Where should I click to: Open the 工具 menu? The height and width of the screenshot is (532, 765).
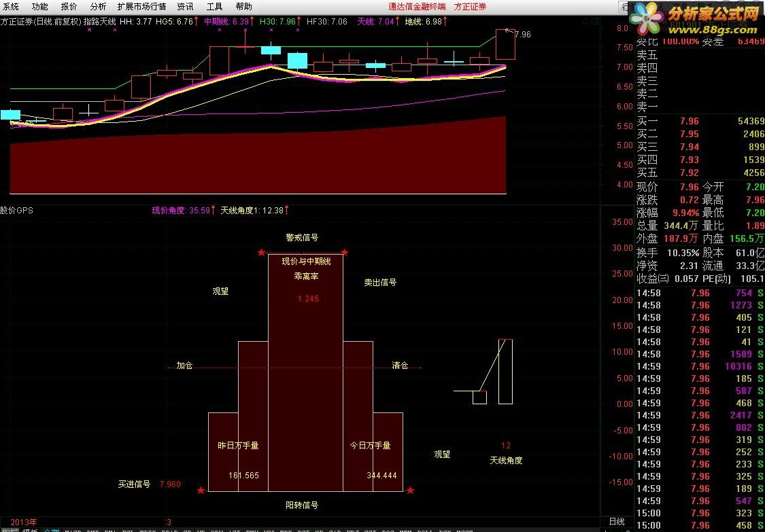[x=214, y=6]
